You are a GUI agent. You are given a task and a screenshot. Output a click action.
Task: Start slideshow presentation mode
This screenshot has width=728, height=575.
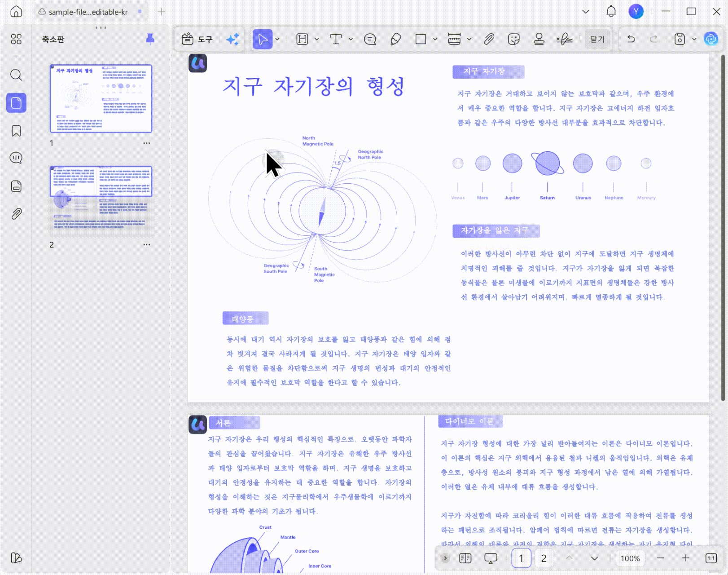click(491, 558)
